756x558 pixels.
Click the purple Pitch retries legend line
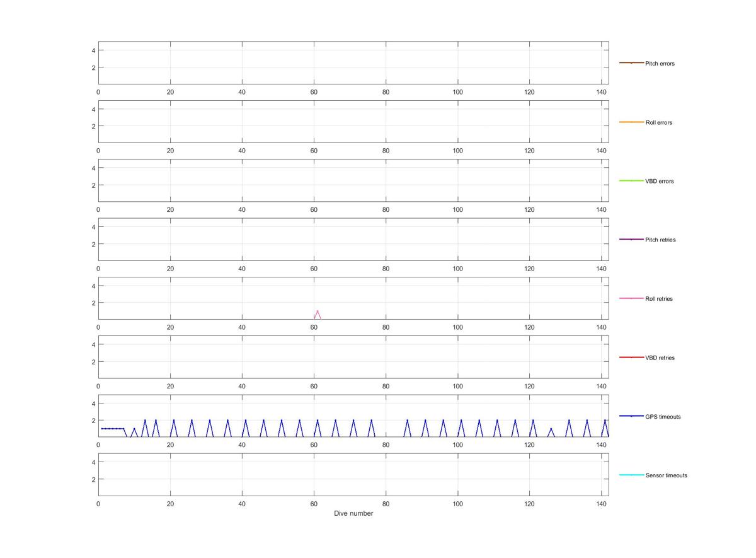[x=631, y=240]
